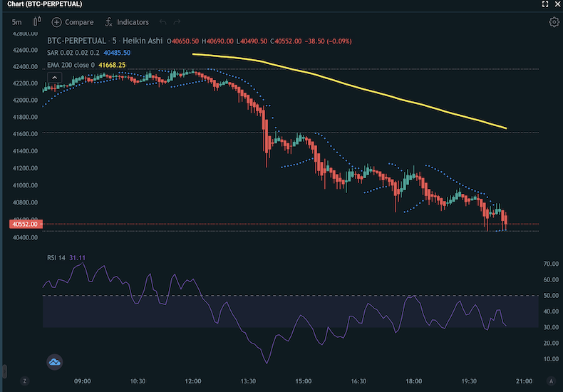The width and height of the screenshot is (563, 392).
Task: Undo the last chart action
Action: pyautogui.click(x=162, y=22)
